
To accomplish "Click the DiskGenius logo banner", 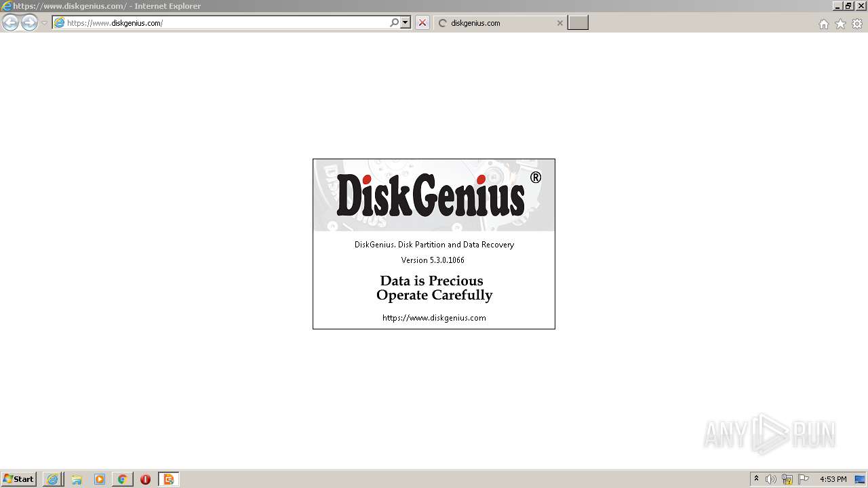I will (434, 195).
